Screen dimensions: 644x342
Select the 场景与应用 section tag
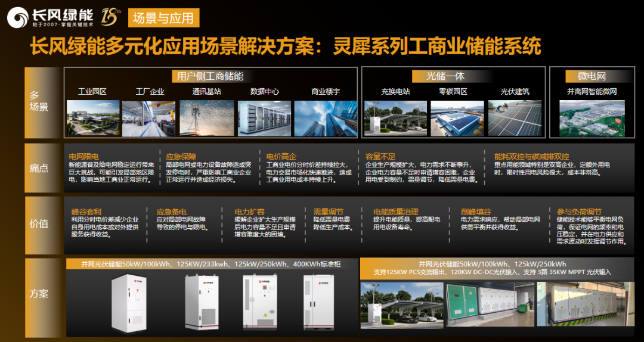[x=163, y=18]
